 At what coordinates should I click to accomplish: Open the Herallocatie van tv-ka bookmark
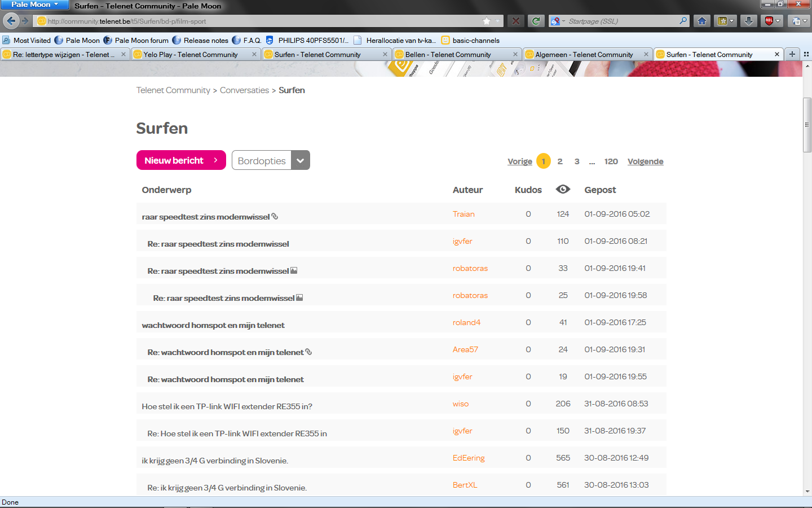click(395, 40)
